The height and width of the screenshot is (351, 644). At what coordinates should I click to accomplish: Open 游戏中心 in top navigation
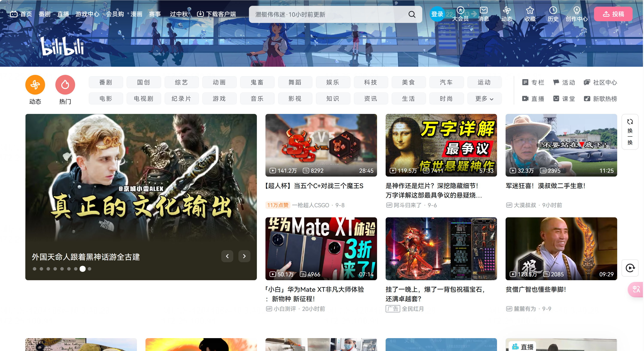pyautogui.click(x=87, y=14)
